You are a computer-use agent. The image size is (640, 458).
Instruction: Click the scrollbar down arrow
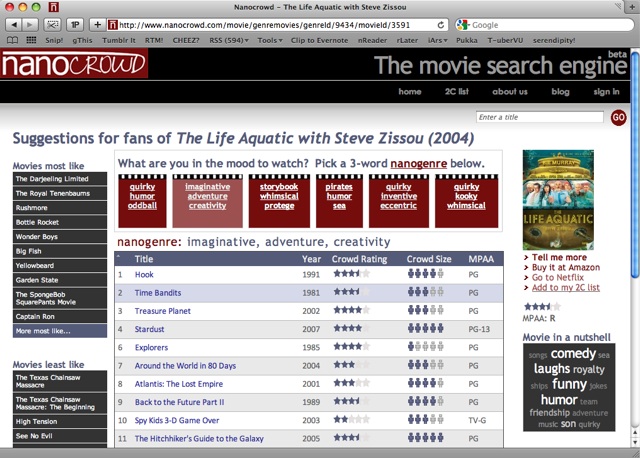coord(635,442)
